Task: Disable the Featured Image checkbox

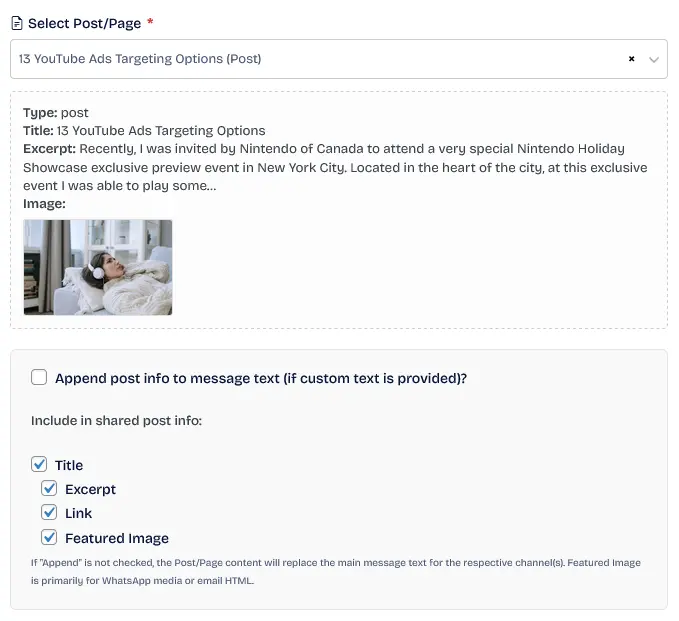Action: (x=49, y=537)
